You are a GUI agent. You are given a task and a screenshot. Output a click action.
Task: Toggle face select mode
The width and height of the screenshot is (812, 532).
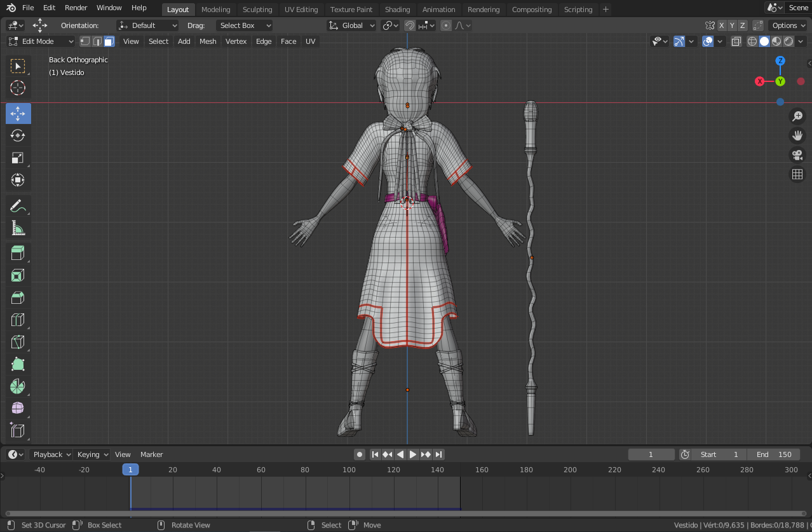point(109,41)
